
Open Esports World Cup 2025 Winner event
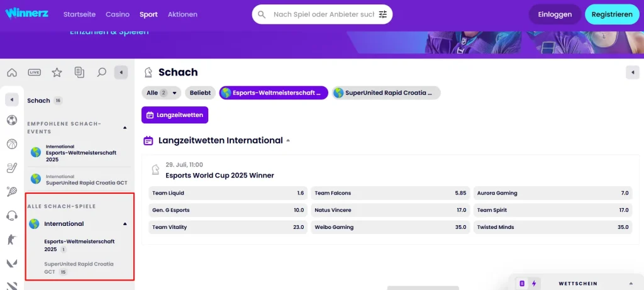[x=219, y=176]
